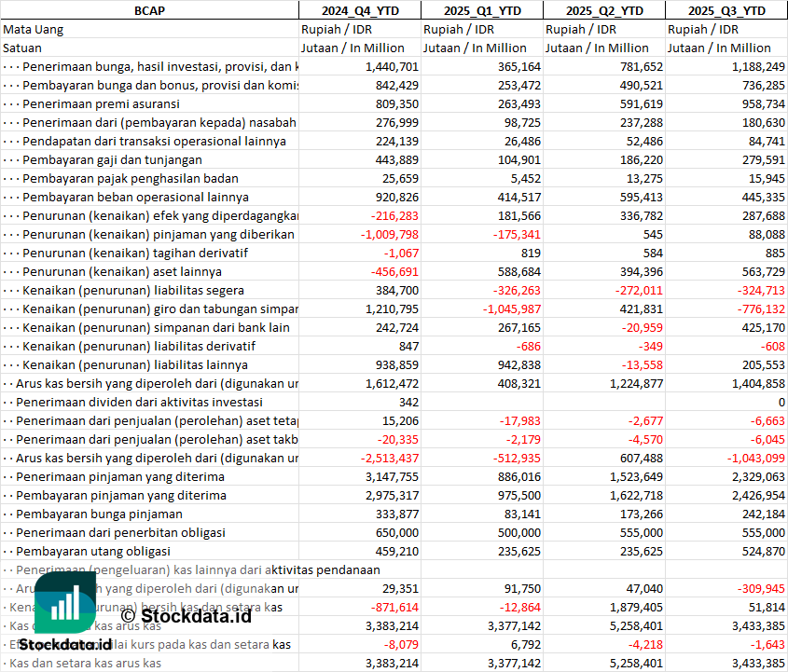Select the Pembayaran pajak penghasilan badan row
This screenshot has height=672, width=788.
130,178
